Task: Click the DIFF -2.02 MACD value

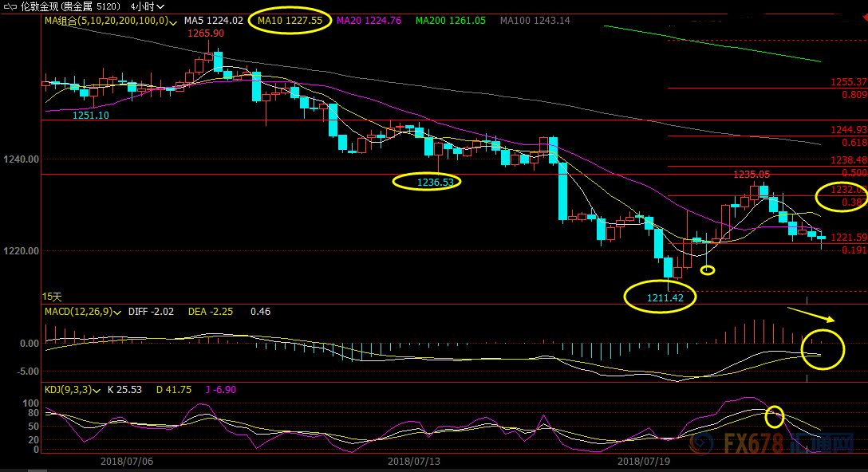Action: (151, 312)
